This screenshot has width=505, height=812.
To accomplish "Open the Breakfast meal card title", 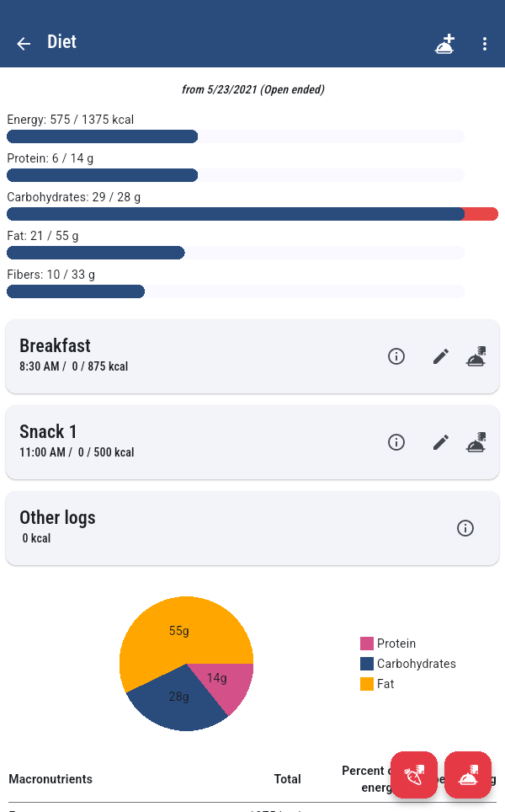I will (x=55, y=346).
